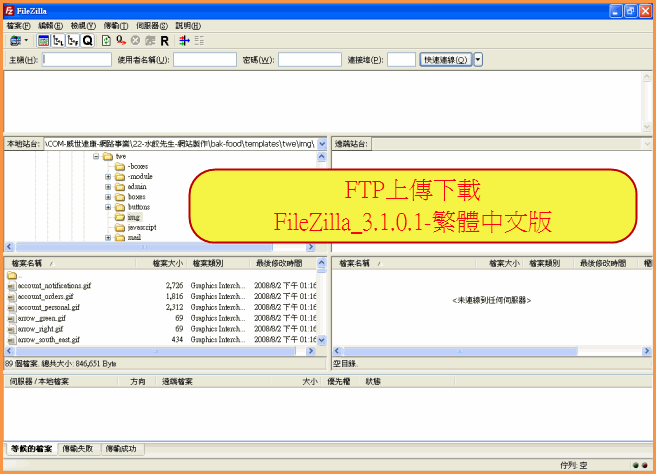Viewport: 656px width, 474px height.
Task: Click the process queue toolbar icon
Action: [x=120, y=41]
